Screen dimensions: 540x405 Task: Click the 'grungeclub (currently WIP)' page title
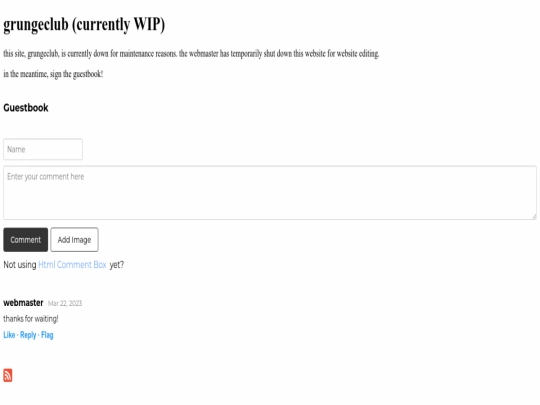84,24
